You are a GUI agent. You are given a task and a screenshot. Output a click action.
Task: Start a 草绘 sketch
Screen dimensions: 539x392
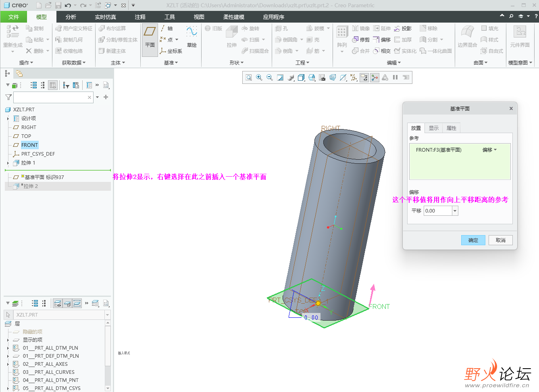click(192, 37)
